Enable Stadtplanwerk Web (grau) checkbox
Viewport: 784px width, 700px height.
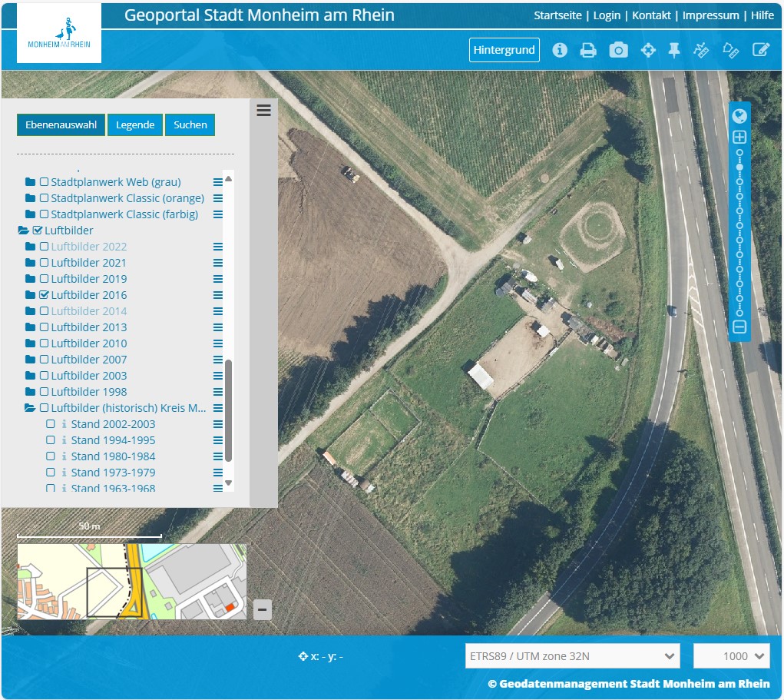(44, 182)
